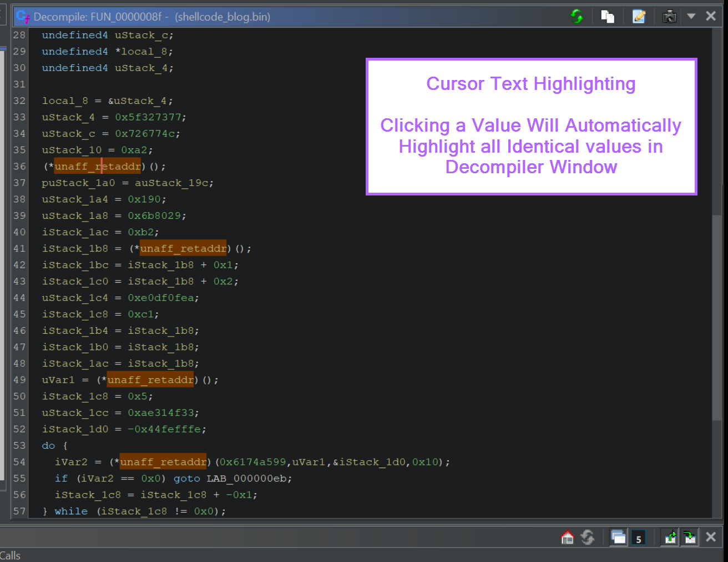Capture a snapshot with the camera icon
Screen dimensions: 728x562
pyautogui.click(x=670, y=16)
